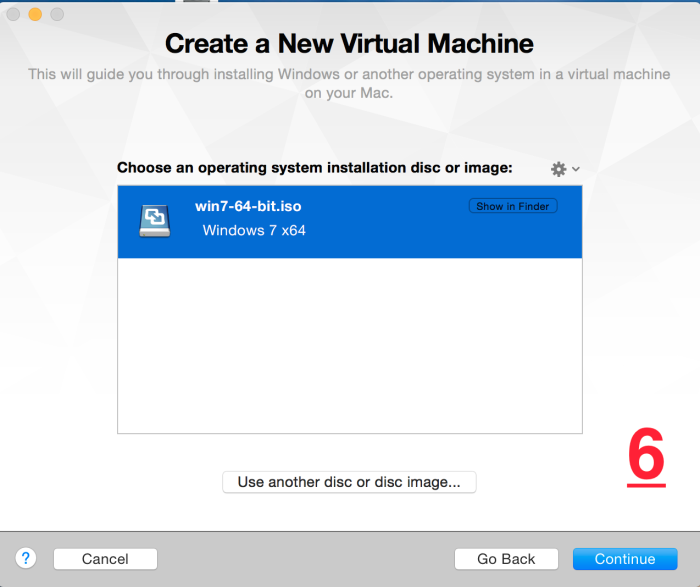Open help with the question mark icon
This screenshot has height=587, width=700.
26,558
